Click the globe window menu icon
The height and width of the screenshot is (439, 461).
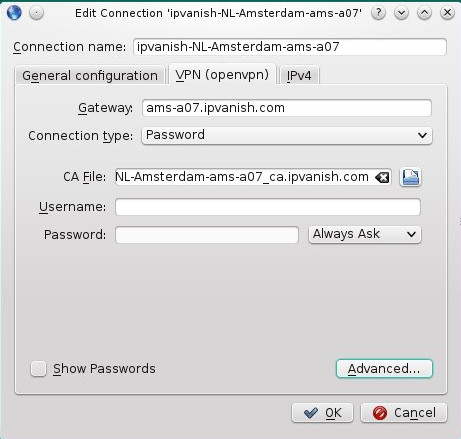click(x=14, y=13)
